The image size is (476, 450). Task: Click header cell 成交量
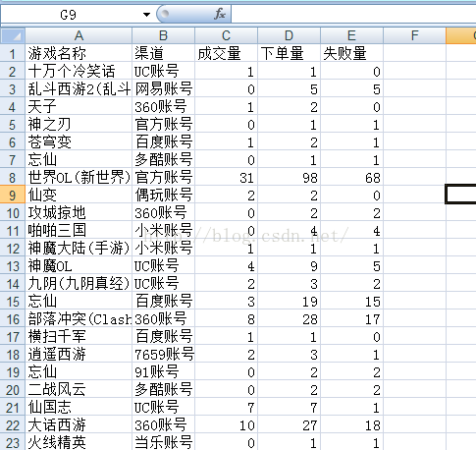click(x=227, y=53)
